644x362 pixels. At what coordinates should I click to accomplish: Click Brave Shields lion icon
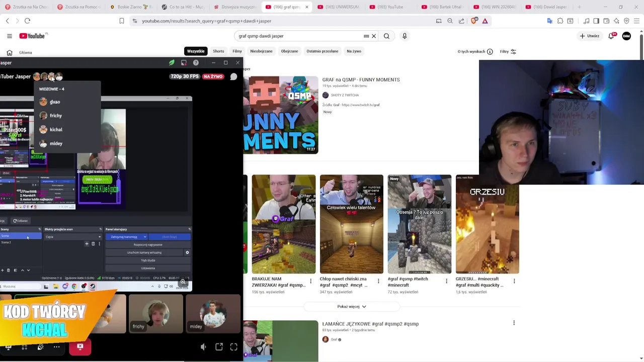pyautogui.click(x=474, y=21)
